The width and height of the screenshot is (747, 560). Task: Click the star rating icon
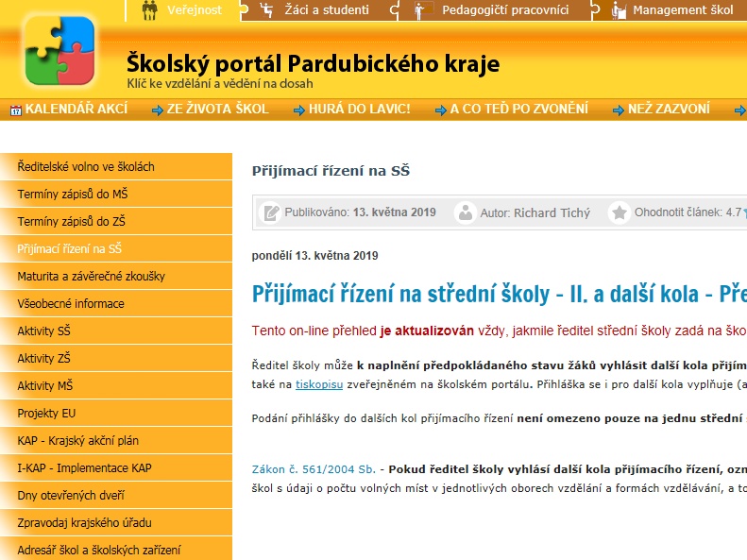(x=619, y=212)
